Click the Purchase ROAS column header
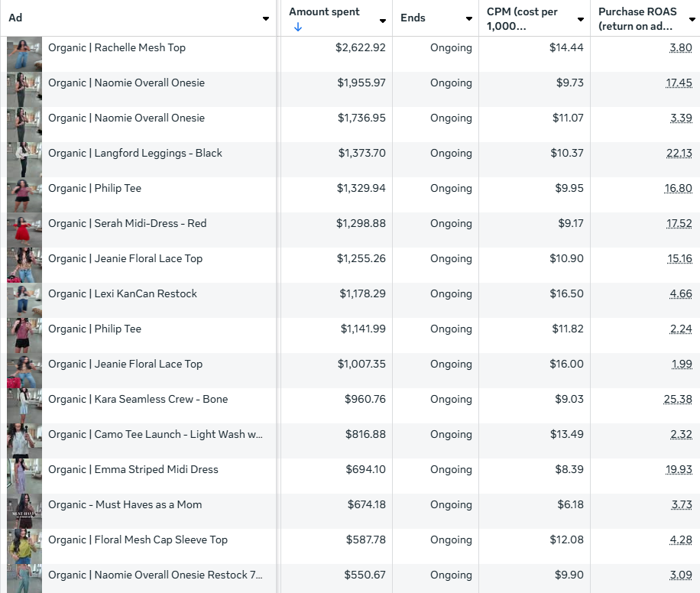The image size is (700, 593). (637, 18)
